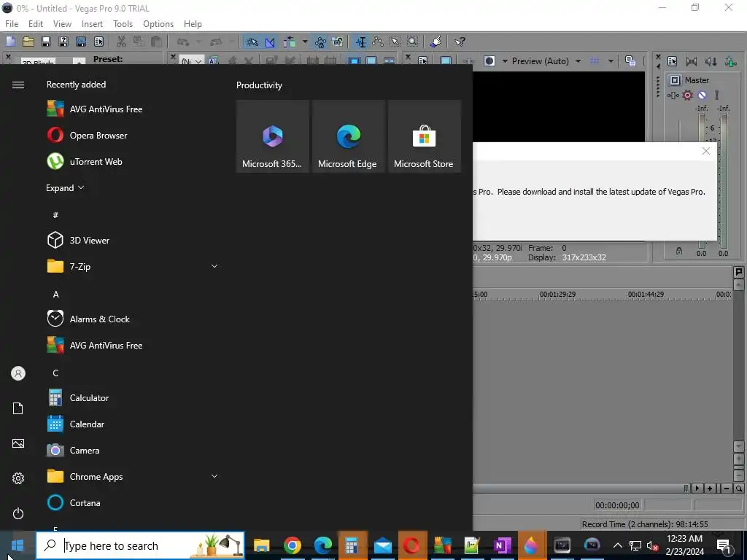747x560 pixels.
Task: Open the Help menu
Action: (193, 24)
